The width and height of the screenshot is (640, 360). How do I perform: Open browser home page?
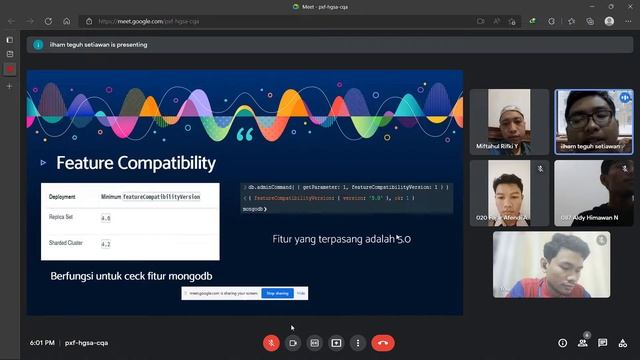pos(67,21)
